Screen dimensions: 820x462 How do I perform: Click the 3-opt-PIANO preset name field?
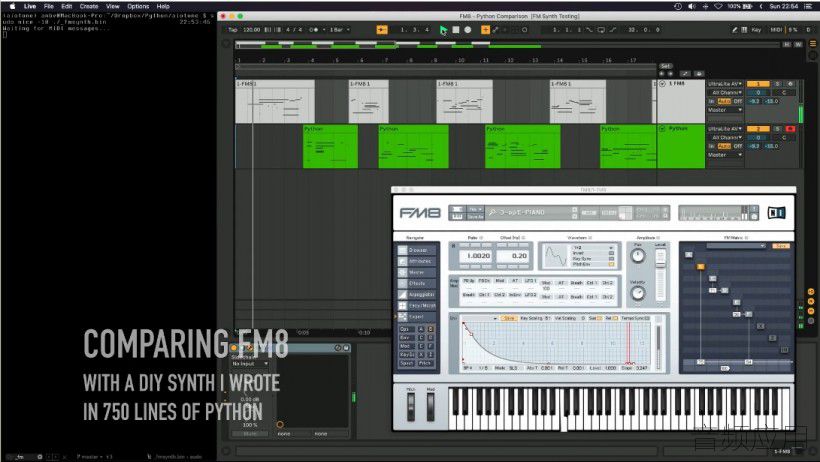(x=533, y=212)
